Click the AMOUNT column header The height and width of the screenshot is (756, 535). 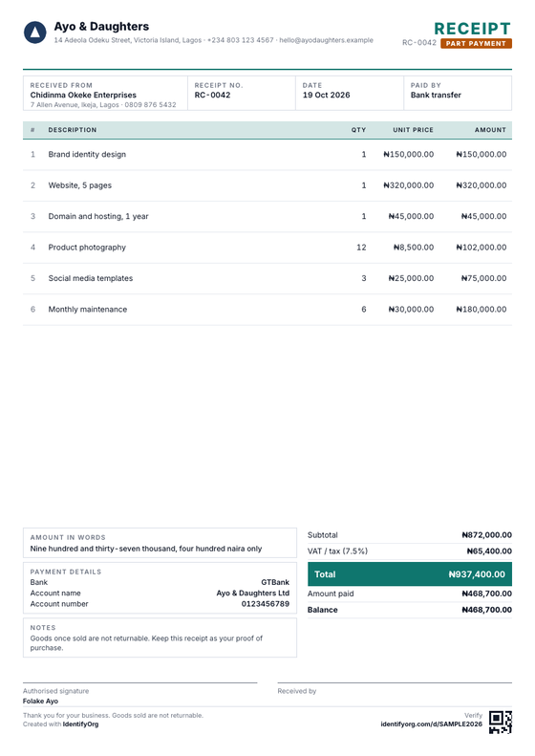click(x=490, y=130)
